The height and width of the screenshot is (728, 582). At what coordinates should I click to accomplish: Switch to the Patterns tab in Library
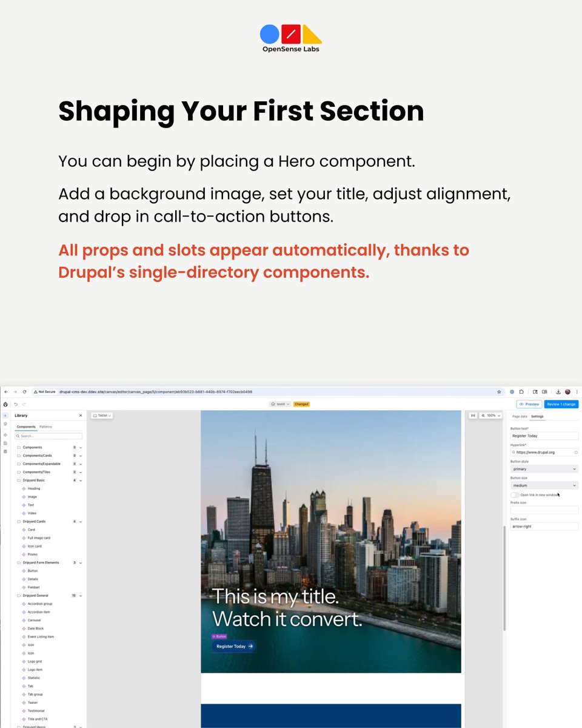[46, 427]
